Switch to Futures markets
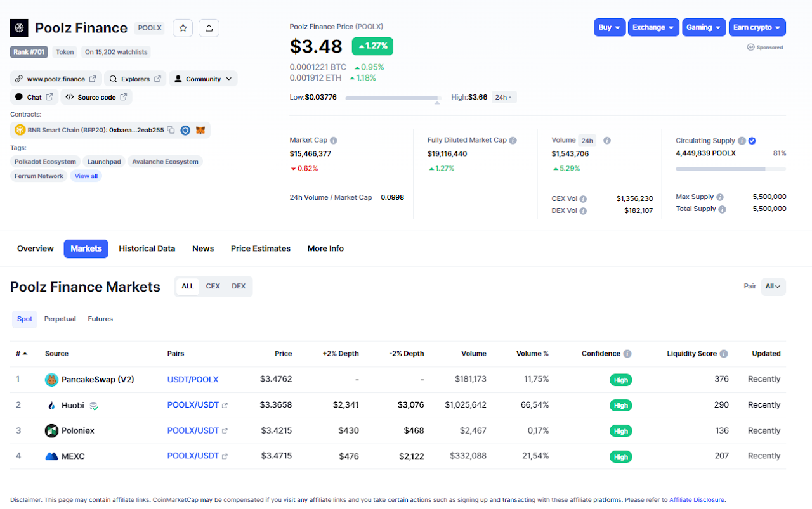The width and height of the screenshot is (812, 509). 100,319
